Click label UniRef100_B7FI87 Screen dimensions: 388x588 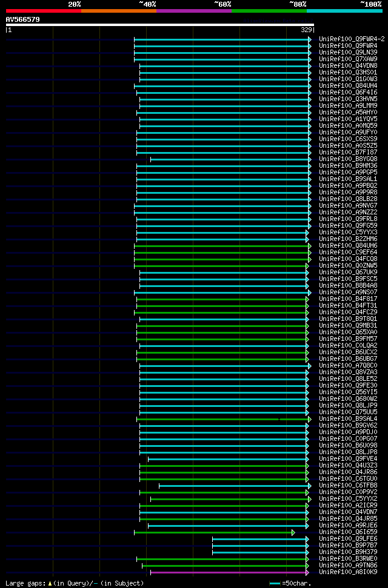tap(348, 152)
